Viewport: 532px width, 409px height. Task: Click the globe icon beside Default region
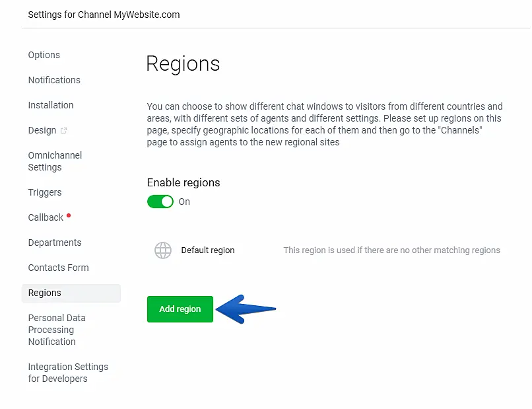pos(162,250)
